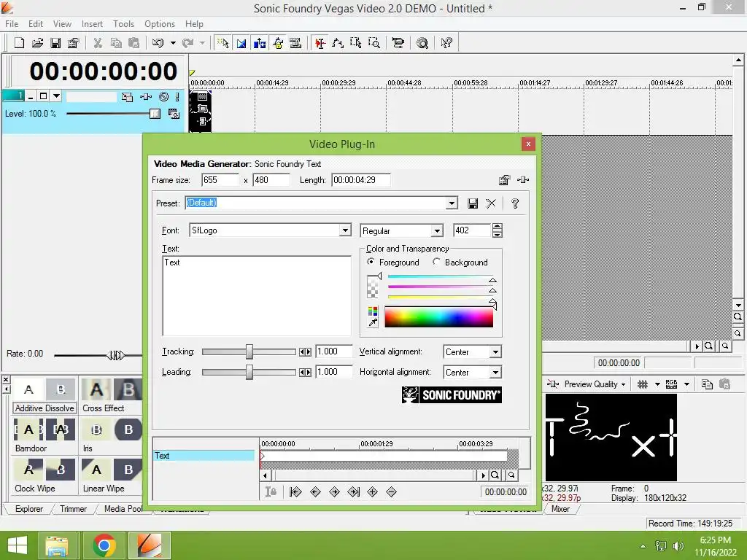Switch to the Trimmer tab
The image size is (747, 560).
click(74, 508)
